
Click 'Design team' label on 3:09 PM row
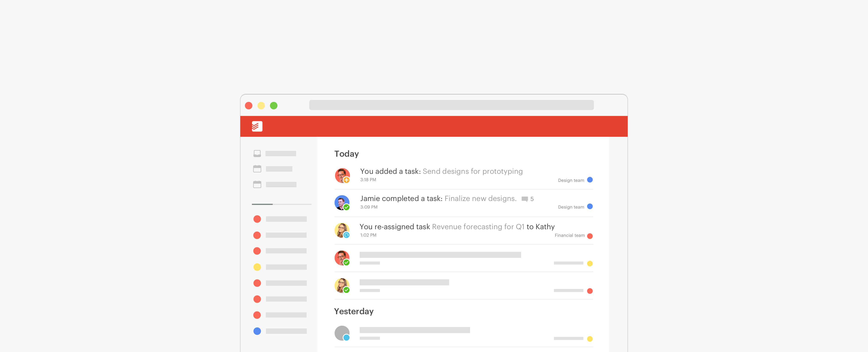tap(571, 207)
